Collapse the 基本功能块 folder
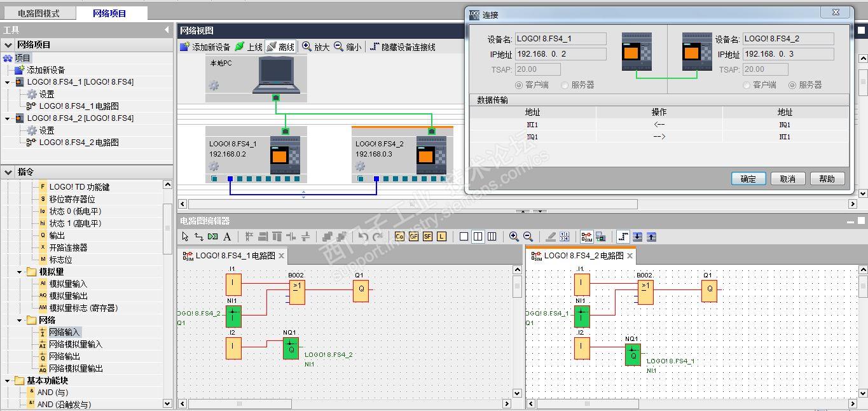Image resolution: width=868 pixels, height=411 pixels. tap(8, 380)
